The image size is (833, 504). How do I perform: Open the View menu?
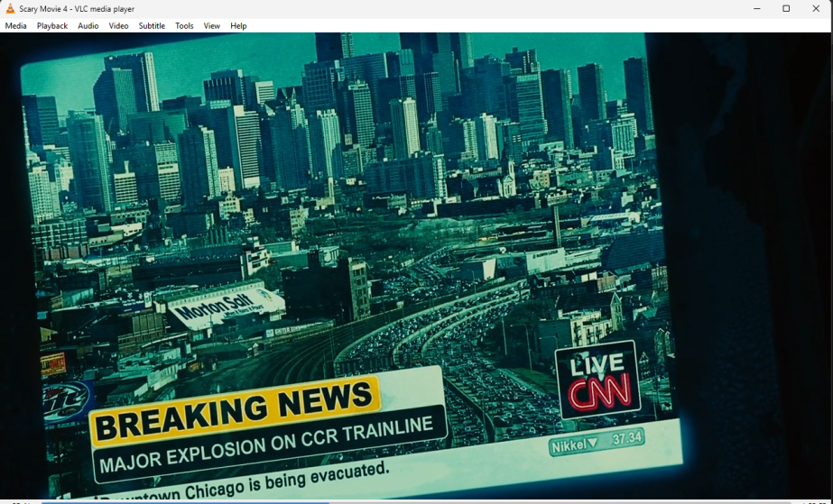point(212,25)
